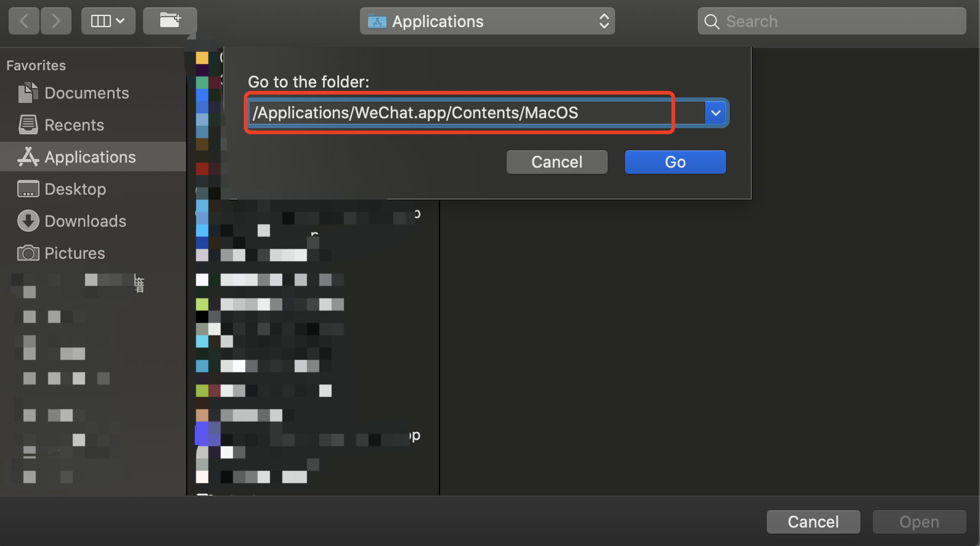Click the Desktop sidebar icon
Viewport: 980px width, 546px height.
(x=28, y=189)
